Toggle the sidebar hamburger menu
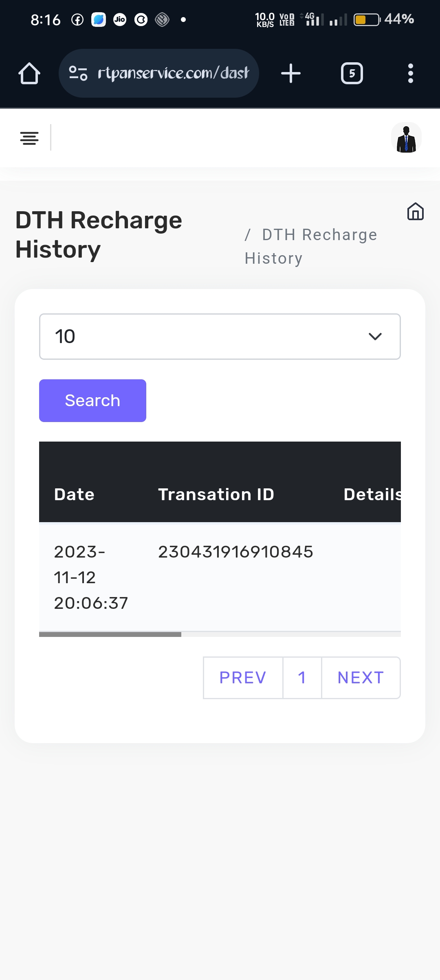The height and width of the screenshot is (980, 440). 29,138
